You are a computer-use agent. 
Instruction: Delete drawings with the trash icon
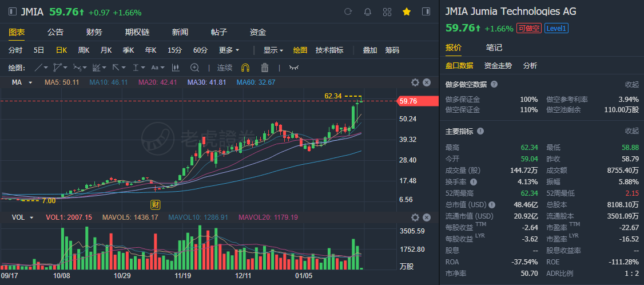(x=265, y=68)
